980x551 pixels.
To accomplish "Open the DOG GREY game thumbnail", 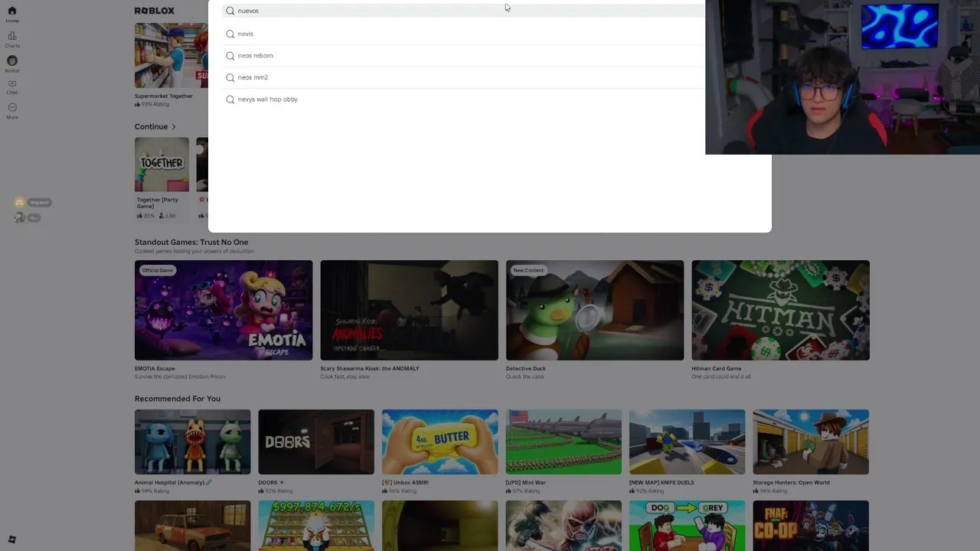I will [x=687, y=526].
